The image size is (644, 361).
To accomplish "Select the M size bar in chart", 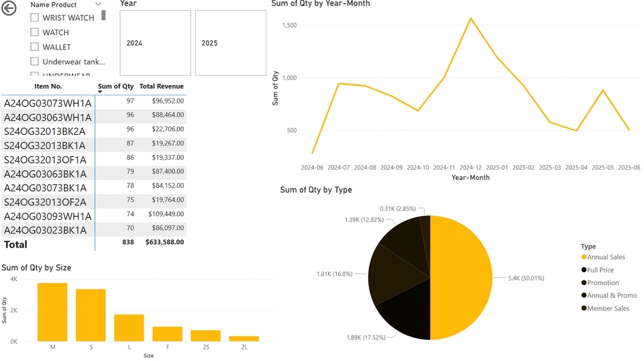I will (52, 312).
